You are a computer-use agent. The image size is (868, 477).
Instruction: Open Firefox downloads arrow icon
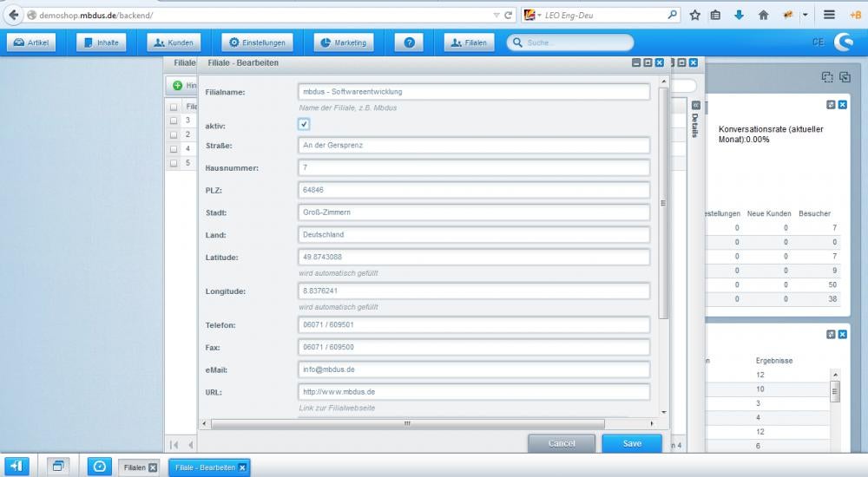[x=740, y=15]
